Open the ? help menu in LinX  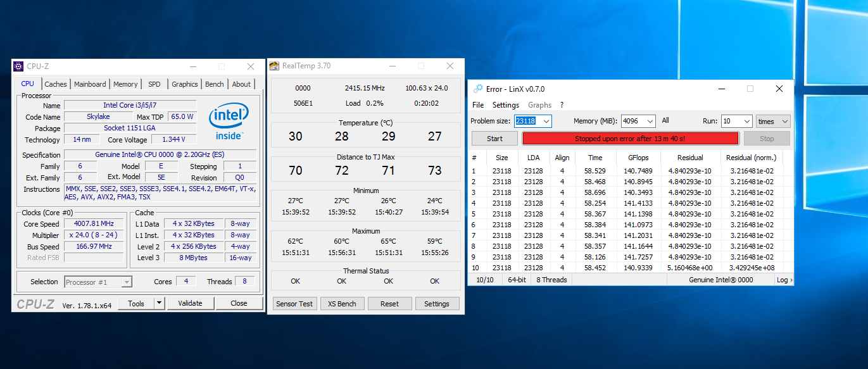(x=562, y=105)
